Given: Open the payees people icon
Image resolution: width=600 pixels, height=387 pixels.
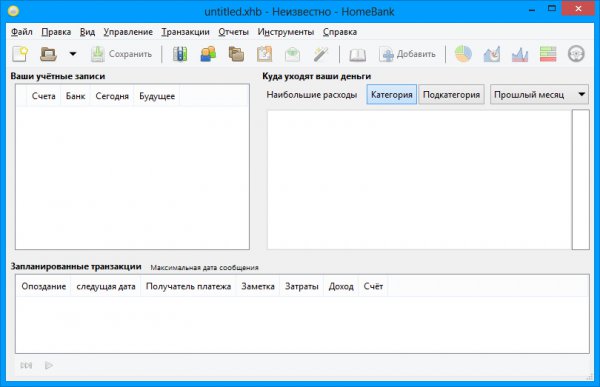Looking at the screenshot, I should [x=208, y=54].
